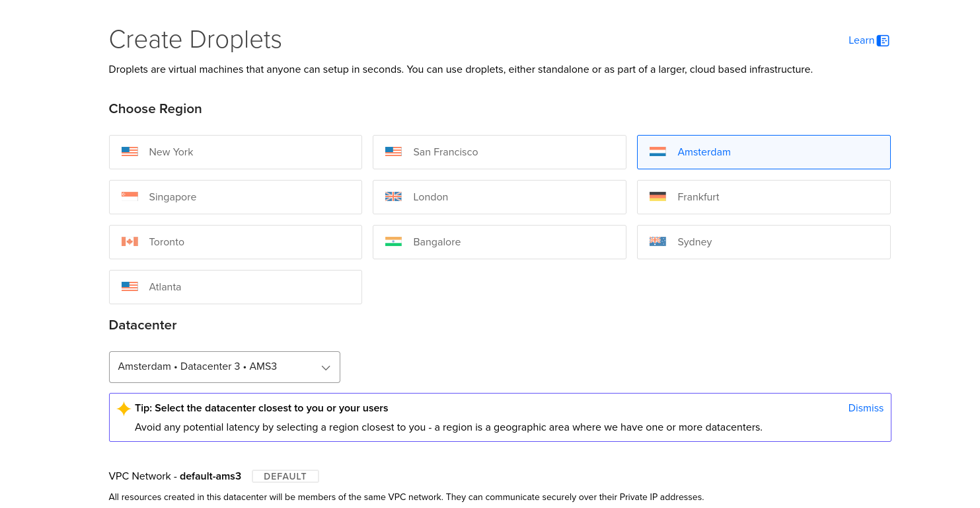This screenshot has height=508, width=980.
Task: Select London as the region
Action: 499,197
